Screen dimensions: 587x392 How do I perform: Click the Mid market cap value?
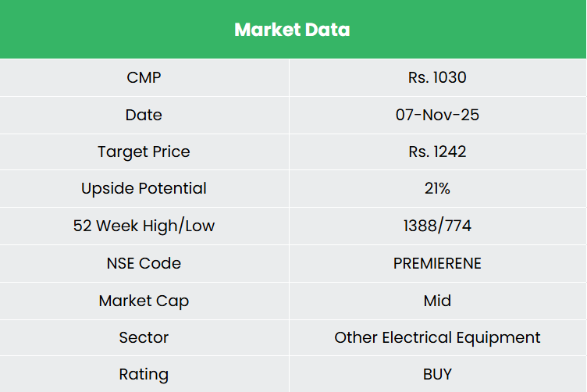coord(437,301)
